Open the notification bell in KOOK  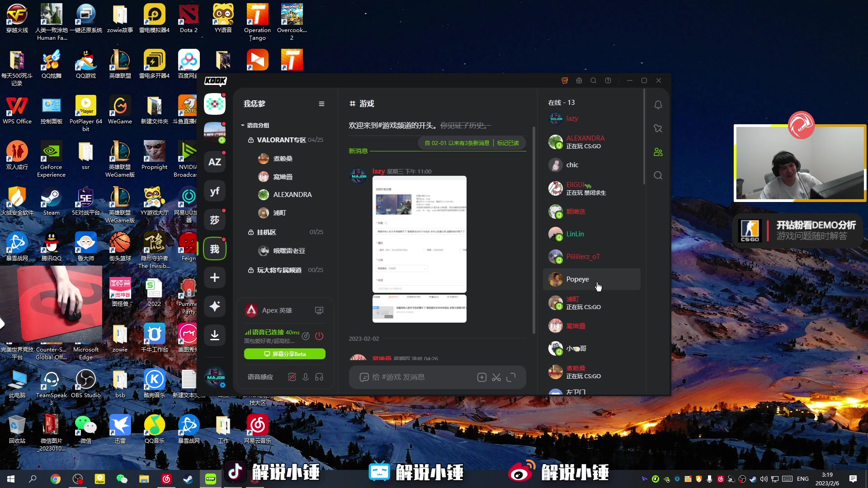pos(658,105)
